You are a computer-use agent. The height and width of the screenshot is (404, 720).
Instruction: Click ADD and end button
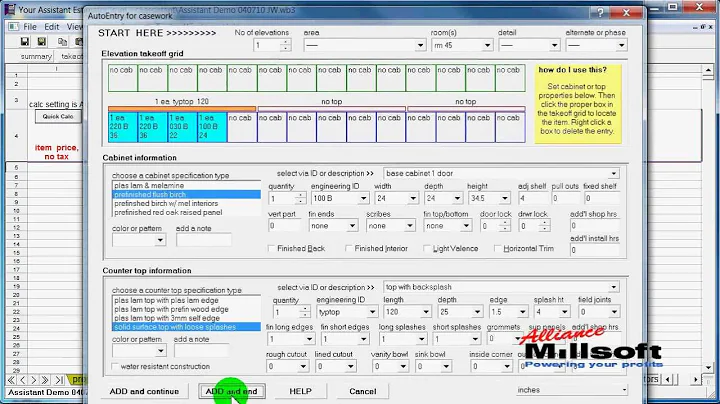point(231,392)
